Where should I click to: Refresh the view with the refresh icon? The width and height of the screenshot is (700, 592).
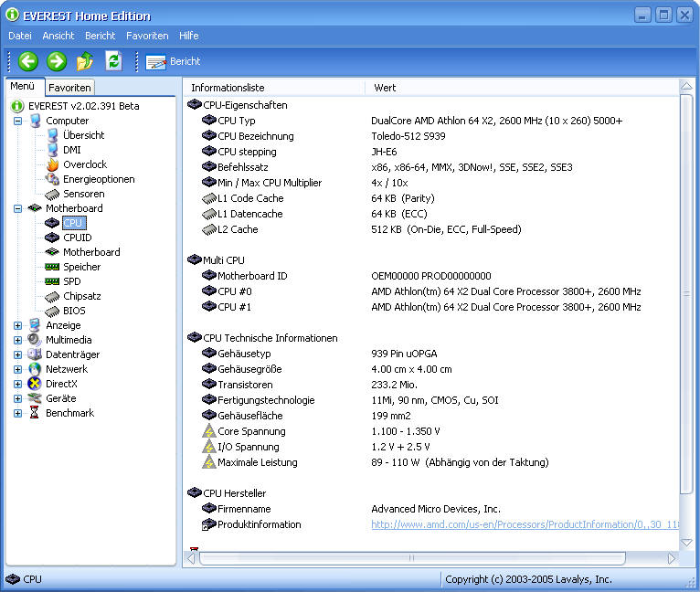click(x=114, y=60)
